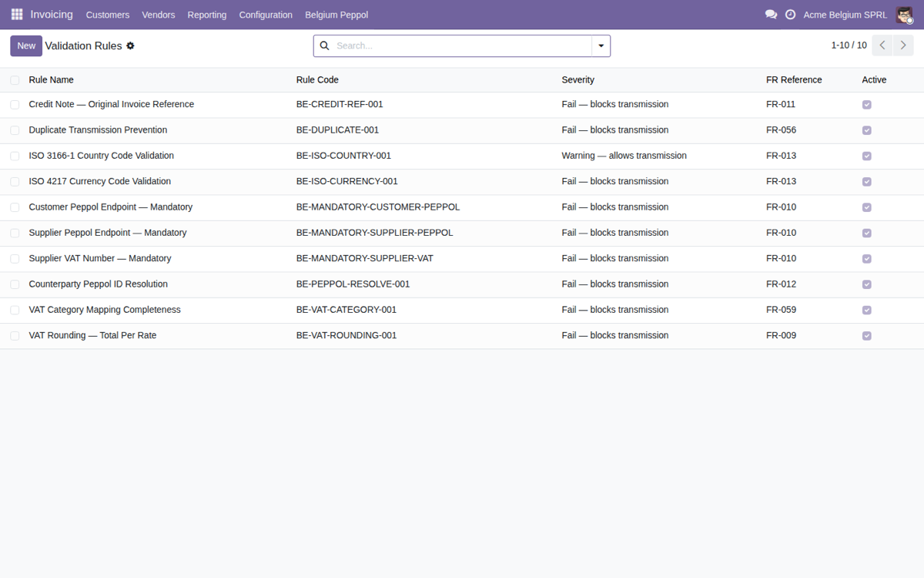Open the Counterparty Peppol ID Resolution rule
Image resolution: width=924 pixels, height=578 pixels.
[x=98, y=284]
